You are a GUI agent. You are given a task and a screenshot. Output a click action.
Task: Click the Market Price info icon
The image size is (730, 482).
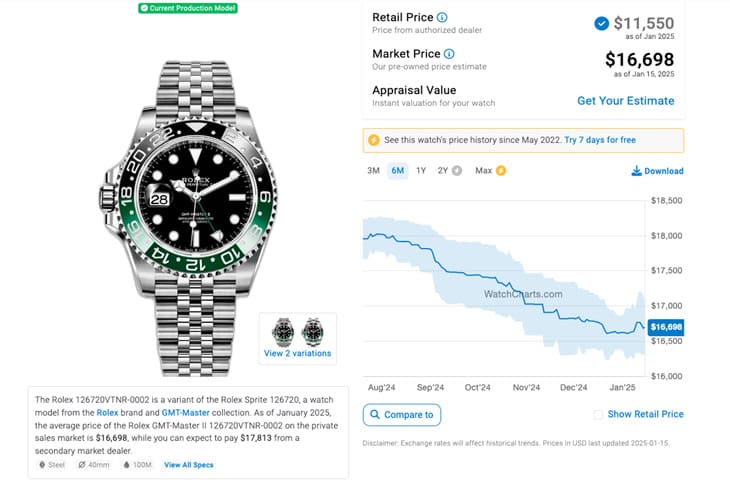(449, 54)
